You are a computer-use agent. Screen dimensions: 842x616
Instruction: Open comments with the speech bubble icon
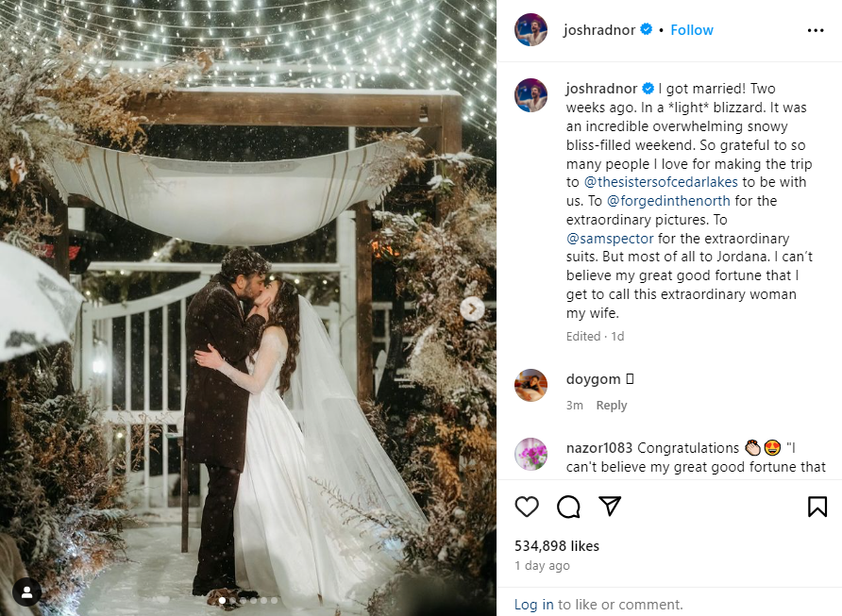(x=568, y=507)
